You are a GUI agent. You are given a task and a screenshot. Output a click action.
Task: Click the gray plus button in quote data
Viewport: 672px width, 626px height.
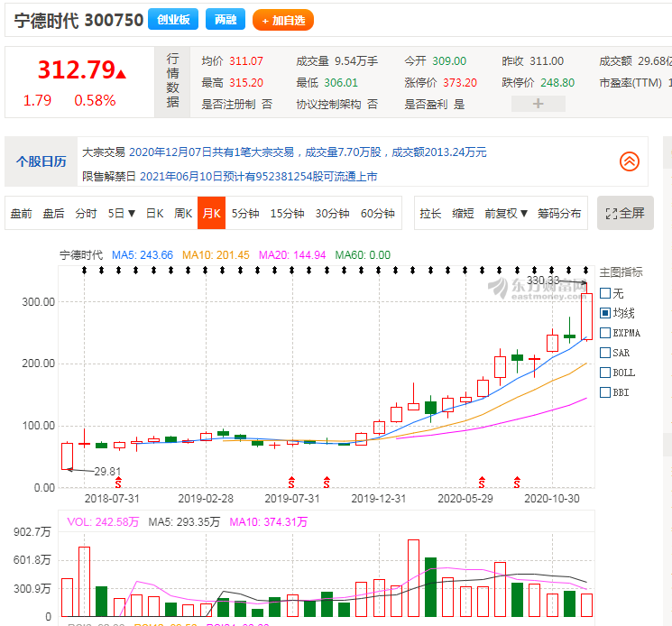tap(538, 103)
